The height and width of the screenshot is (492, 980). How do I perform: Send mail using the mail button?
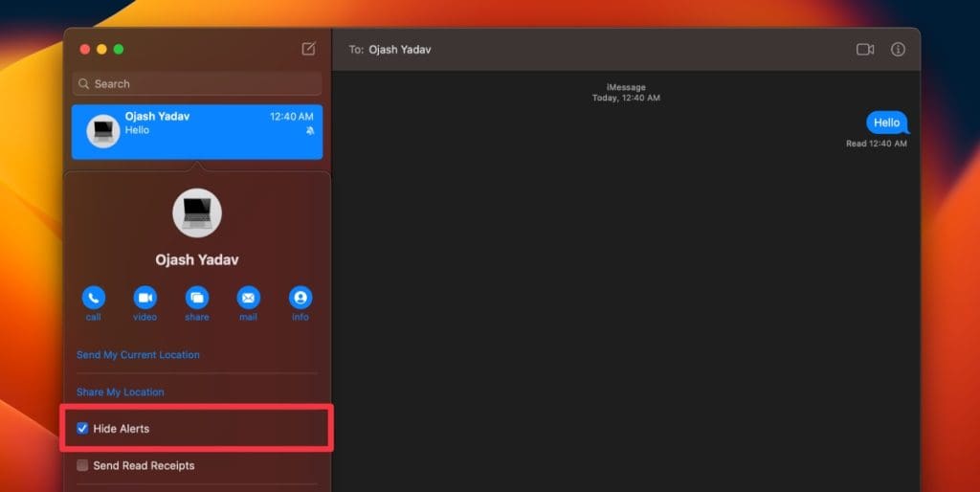tap(248, 298)
